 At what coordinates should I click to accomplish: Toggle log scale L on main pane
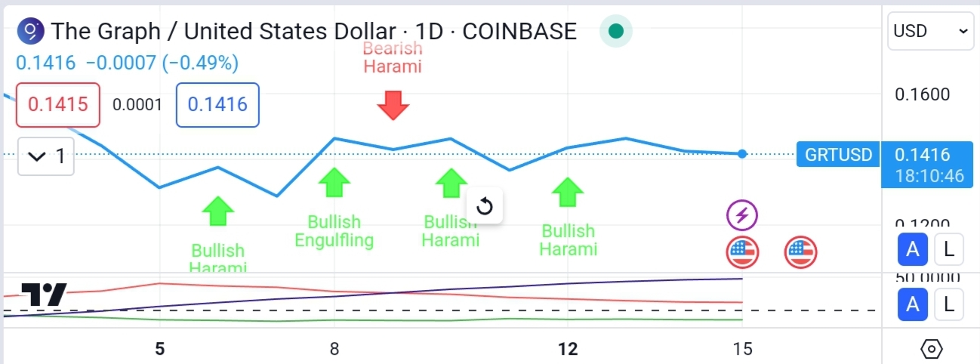tap(949, 248)
